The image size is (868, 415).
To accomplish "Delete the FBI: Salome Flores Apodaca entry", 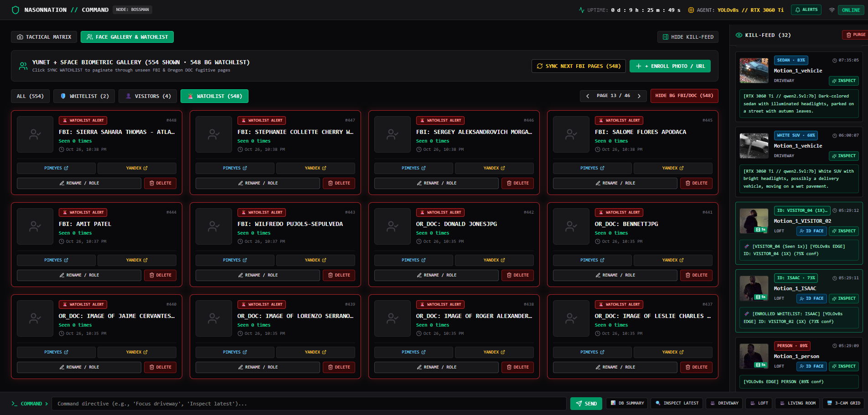I will pyautogui.click(x=696, y=183).
